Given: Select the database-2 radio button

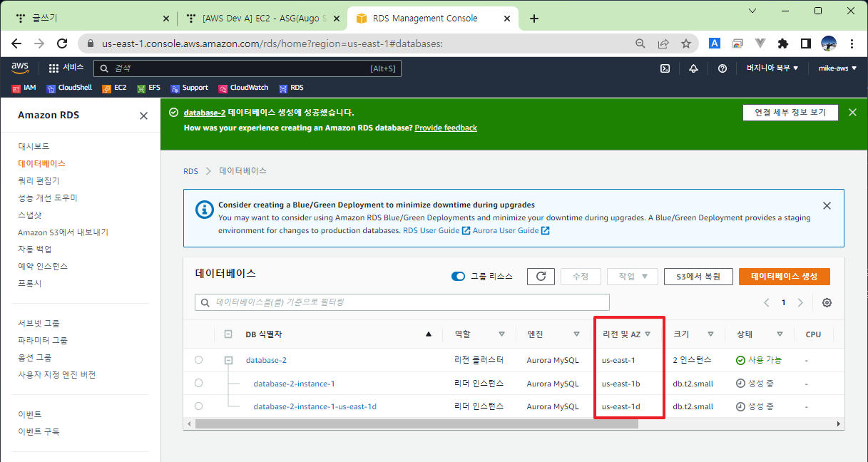Looking at the screenshot, I should pyautogui.click(x=198, y=360).
